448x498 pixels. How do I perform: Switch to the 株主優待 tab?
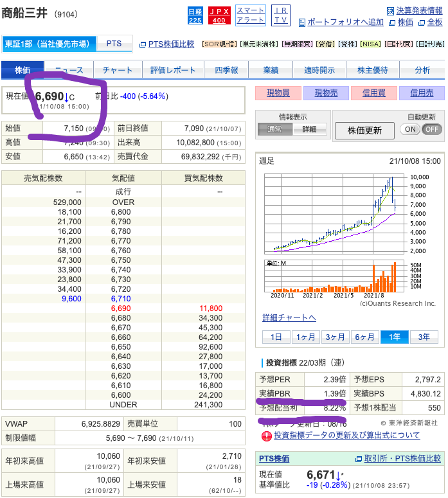pyautogui.click(x=373, y=70)
